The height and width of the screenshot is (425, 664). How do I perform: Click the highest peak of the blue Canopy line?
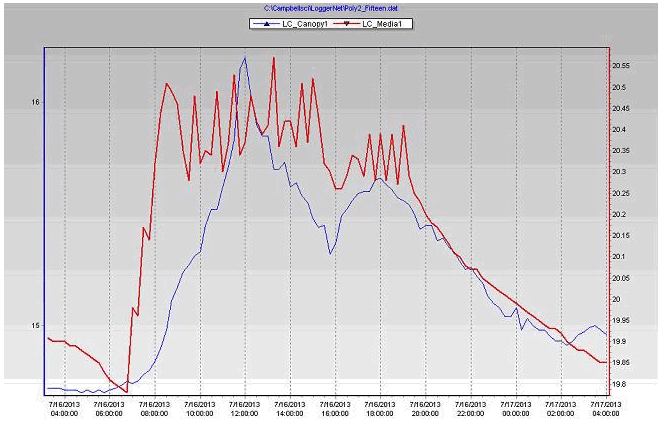tap(245, 57)
